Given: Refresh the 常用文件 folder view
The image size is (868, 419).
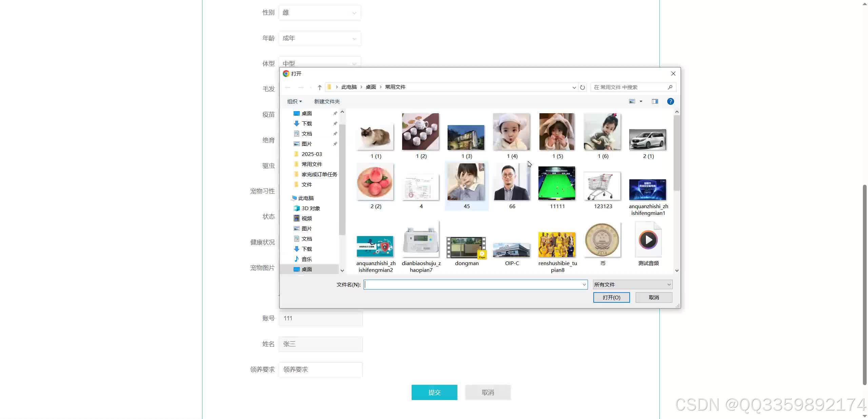Looking at the screenshot, I should click(x=582, y=87).
